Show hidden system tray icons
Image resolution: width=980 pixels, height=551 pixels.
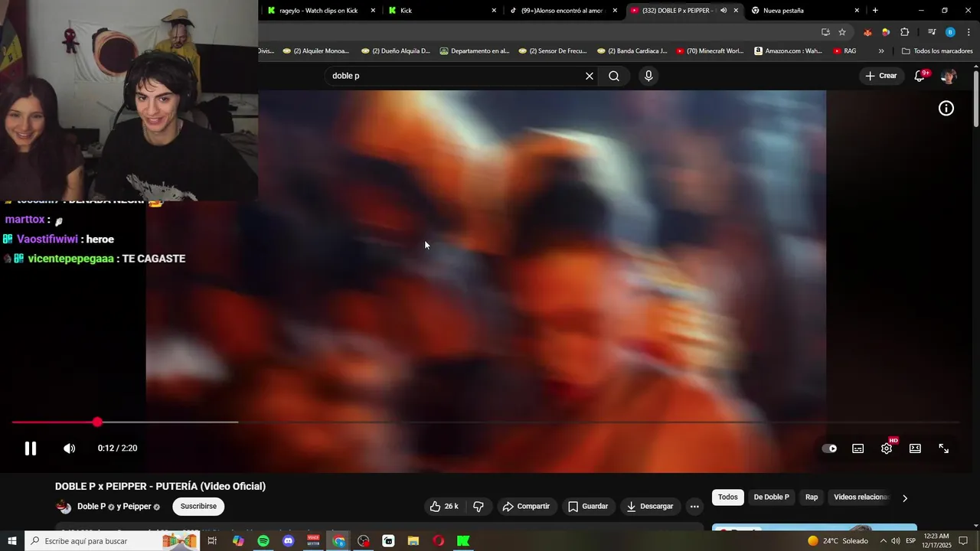(x=883, y=541)
